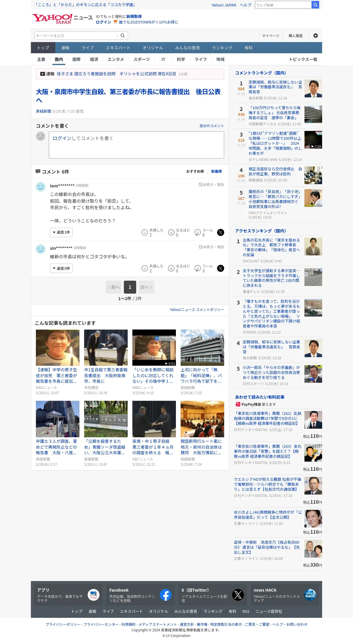Click the comment bubble icon beside コメント 6件
This screenshot has height=644, width=353.
coord(38,172)
